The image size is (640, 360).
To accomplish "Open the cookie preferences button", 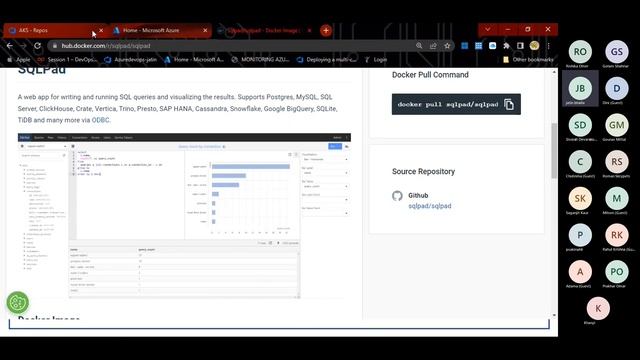I will tap(18, 302).
